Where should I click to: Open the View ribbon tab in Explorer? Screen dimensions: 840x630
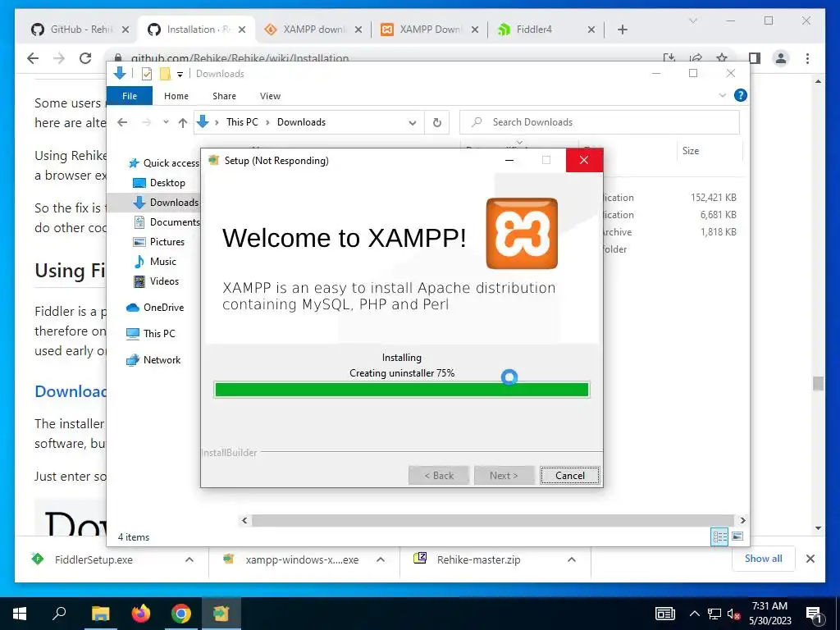270,96
